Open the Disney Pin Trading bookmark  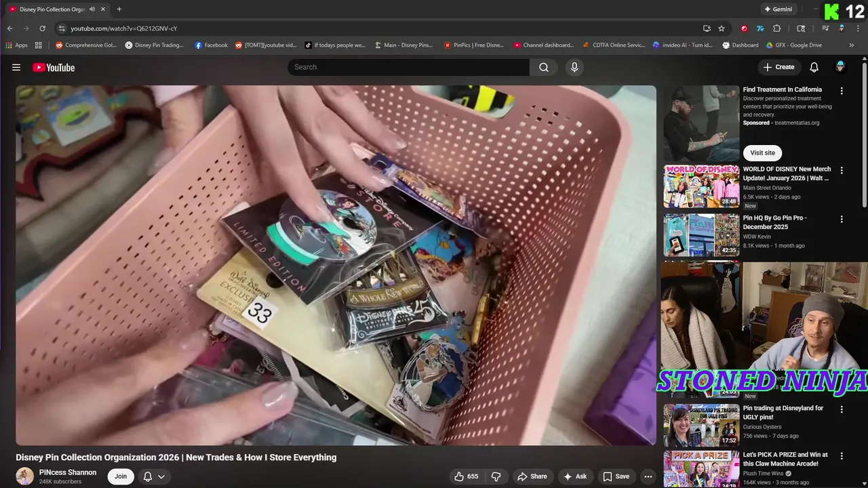155,45
